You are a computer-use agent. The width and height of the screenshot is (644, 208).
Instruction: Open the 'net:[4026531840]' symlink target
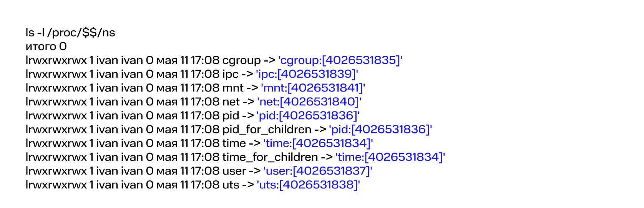pyautogui.click(x=309, y=102)
